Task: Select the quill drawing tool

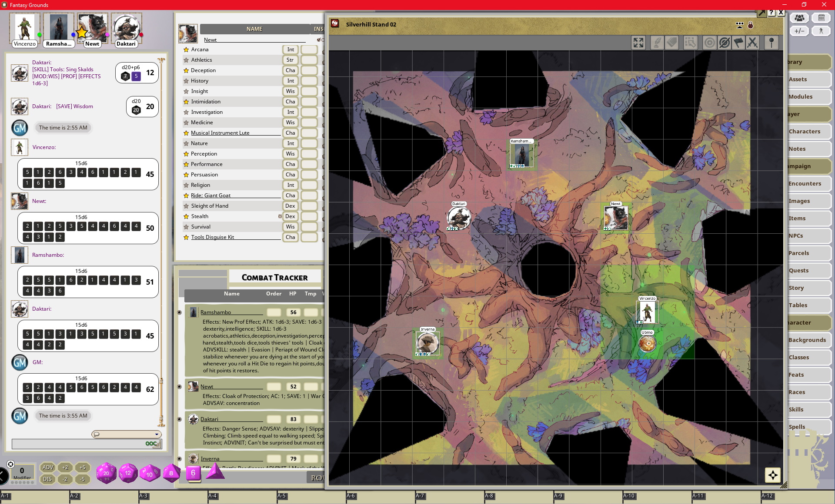Action: tap(657, 43)
